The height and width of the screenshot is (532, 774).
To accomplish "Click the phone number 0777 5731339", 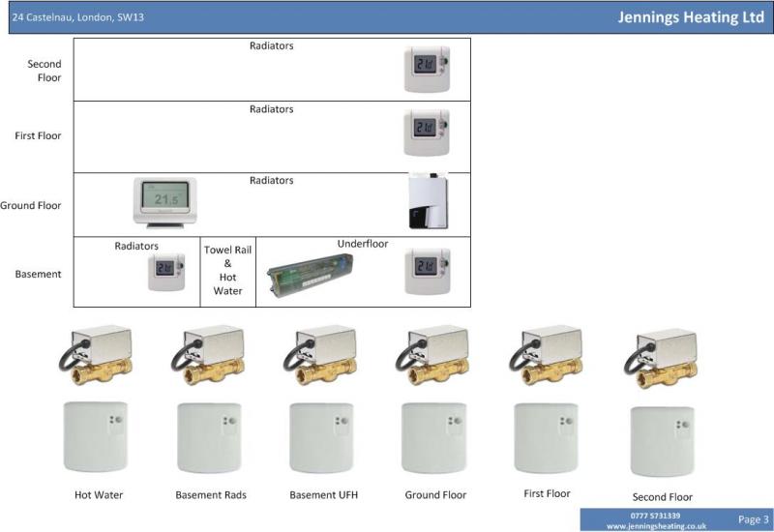I will [655, 516].
